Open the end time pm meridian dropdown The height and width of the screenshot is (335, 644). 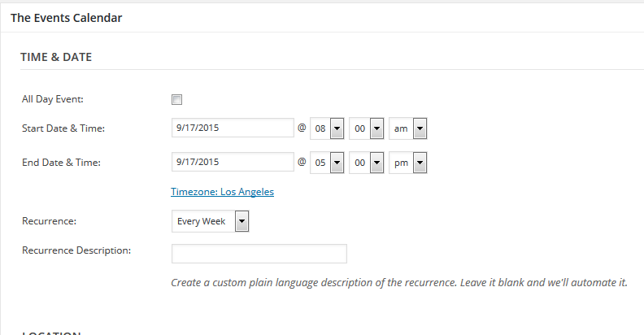click(408, 163)
